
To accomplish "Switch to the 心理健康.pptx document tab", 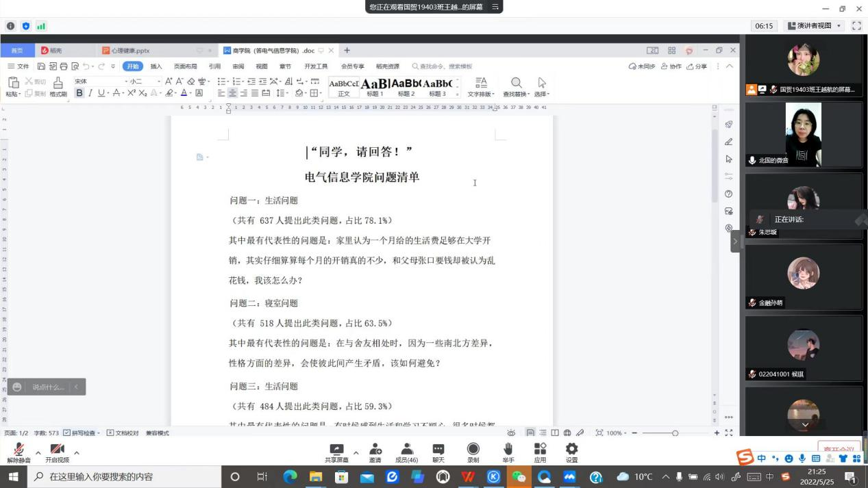I will tap(130, 51).
